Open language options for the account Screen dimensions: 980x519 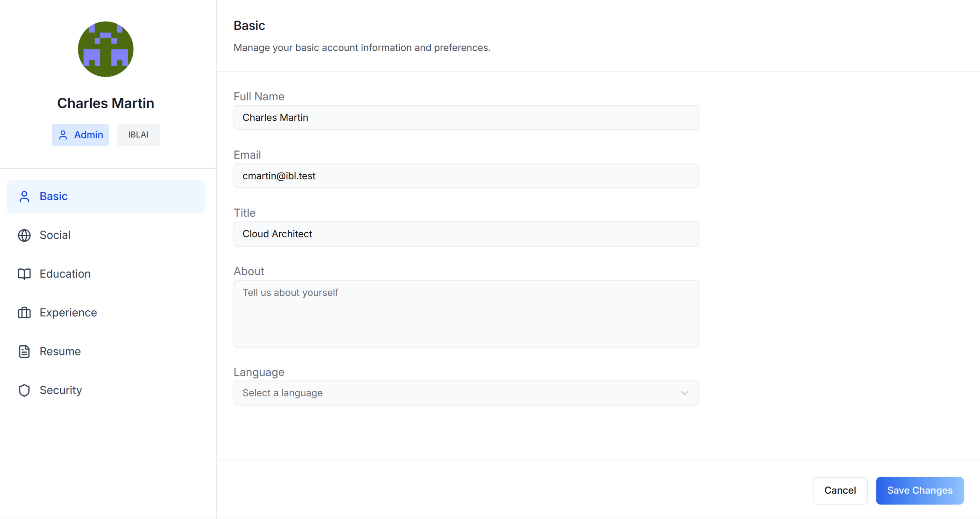pos(466,393)
